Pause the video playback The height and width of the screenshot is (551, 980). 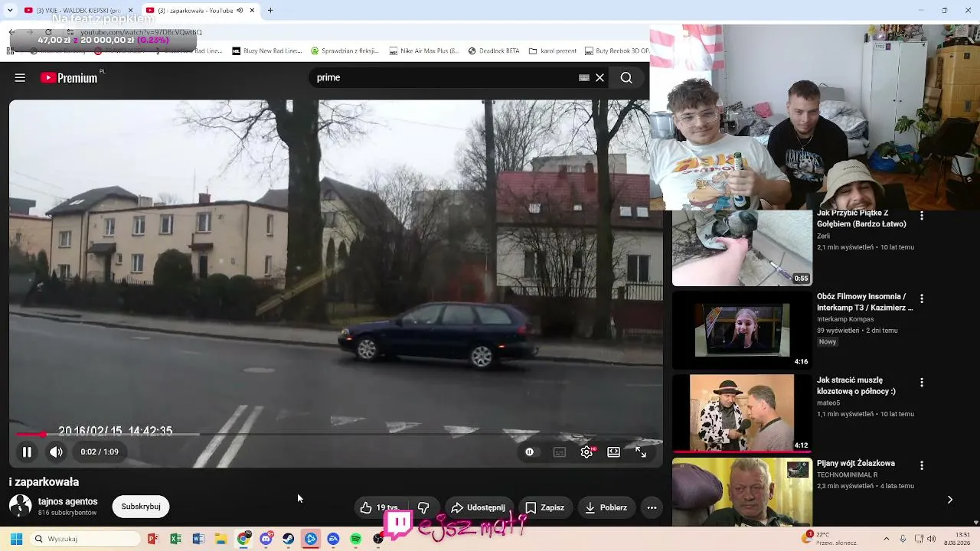point(27,452)
